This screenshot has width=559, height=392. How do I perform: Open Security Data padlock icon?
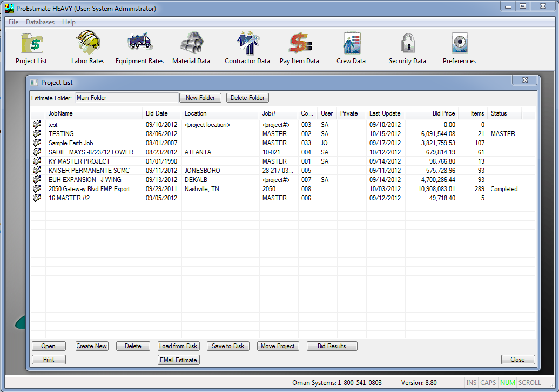[408, 44]
